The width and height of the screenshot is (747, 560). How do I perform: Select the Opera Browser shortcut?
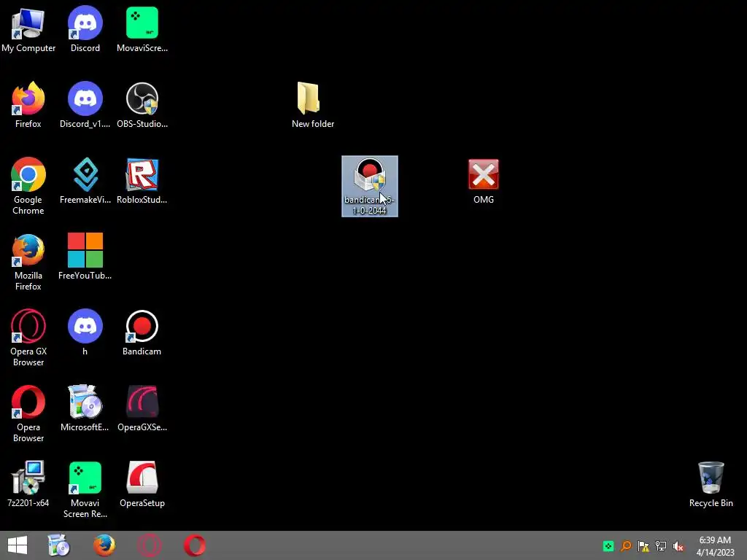(28, 414)
